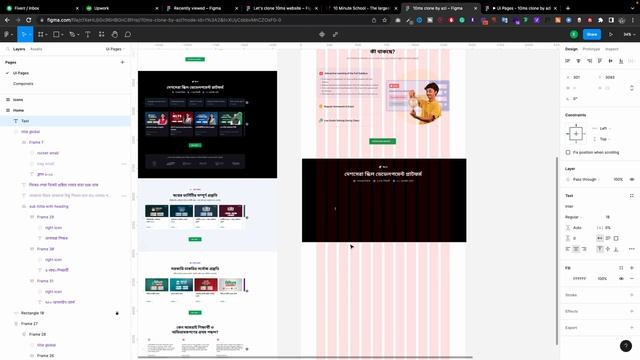This screenshot has height=360, width=640.
Task: Open the help question mark button
Action: [626, 346]
